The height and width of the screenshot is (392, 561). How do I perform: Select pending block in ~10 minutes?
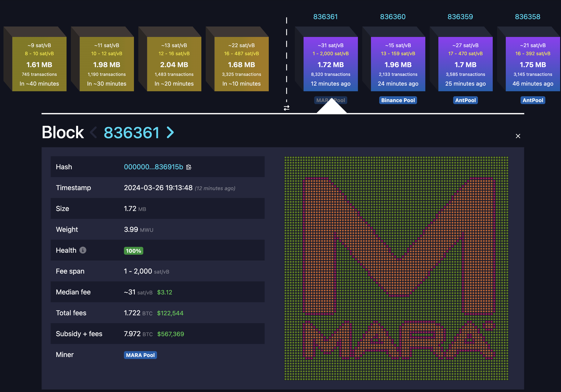coord(241,64)
